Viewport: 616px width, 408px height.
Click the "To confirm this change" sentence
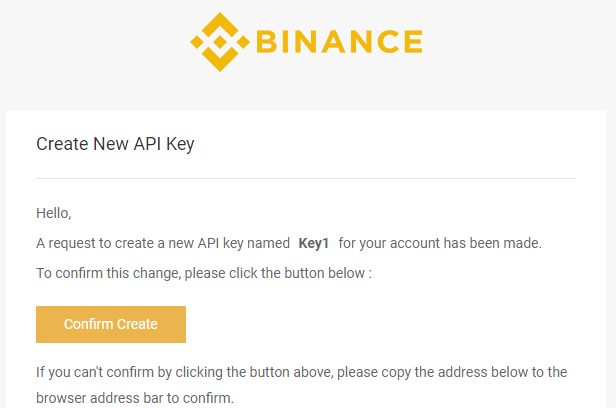[x=204, y=273]
